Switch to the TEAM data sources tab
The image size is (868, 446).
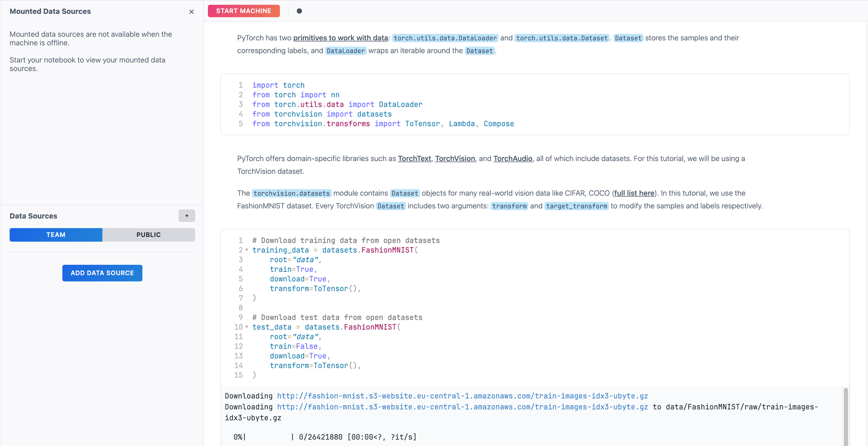(56, 235)
